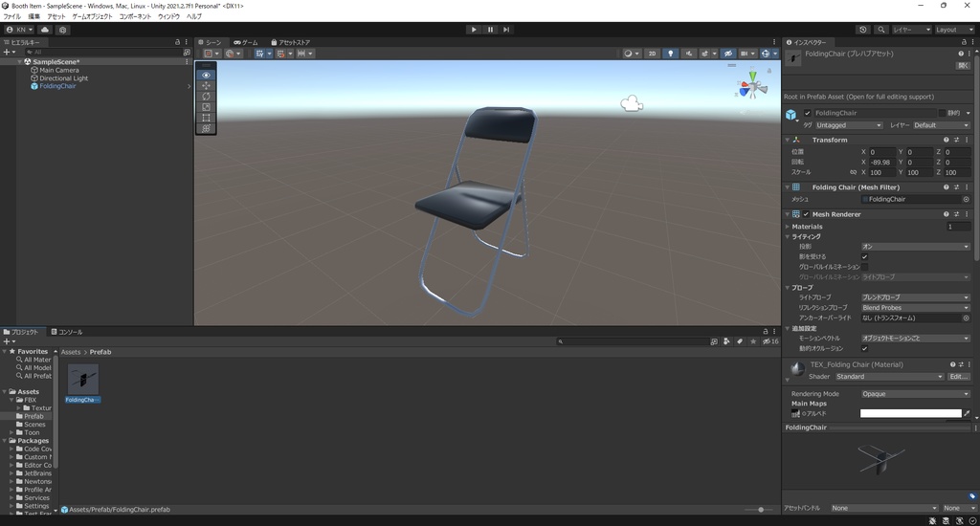This screenshot has height=526, width=980.
Task: Open the Default layer dropdown
Action: pyautogui.click(x=942, y=125)
